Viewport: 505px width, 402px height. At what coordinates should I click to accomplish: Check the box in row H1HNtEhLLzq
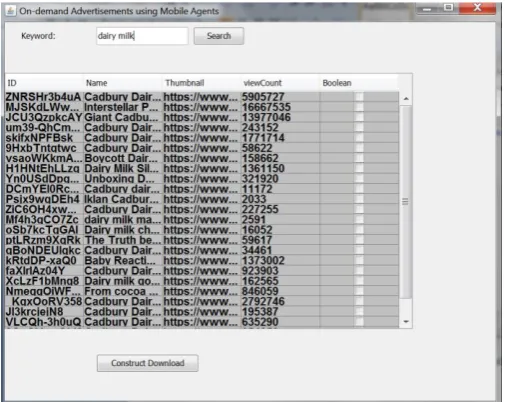click(x=359, y=168)
